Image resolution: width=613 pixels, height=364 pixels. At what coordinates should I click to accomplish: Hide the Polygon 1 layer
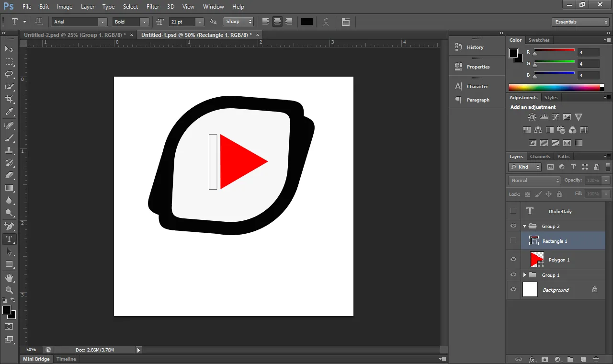tap(513, 260)
